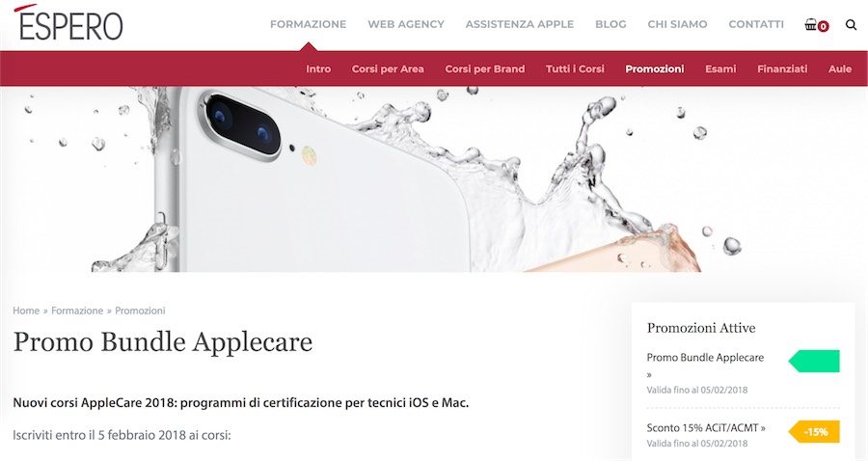The width and height of the screenshot is (868, 461).
Task: Click the Espero logo
Action: coord(68,23)
